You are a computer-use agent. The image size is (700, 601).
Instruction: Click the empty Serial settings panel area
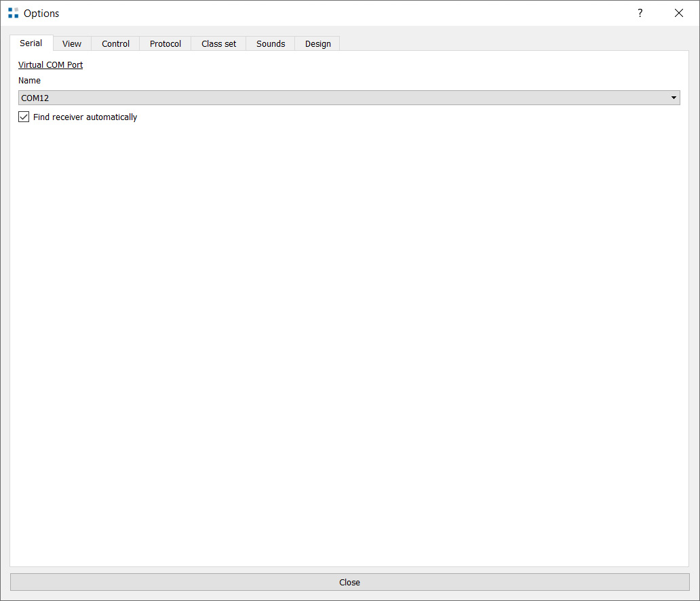349,339
